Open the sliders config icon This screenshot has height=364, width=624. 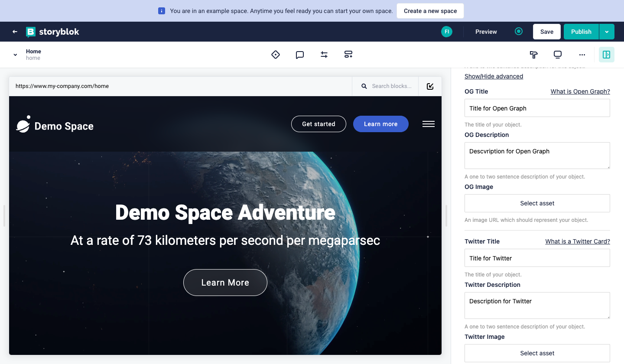click(x=324, y=55)
